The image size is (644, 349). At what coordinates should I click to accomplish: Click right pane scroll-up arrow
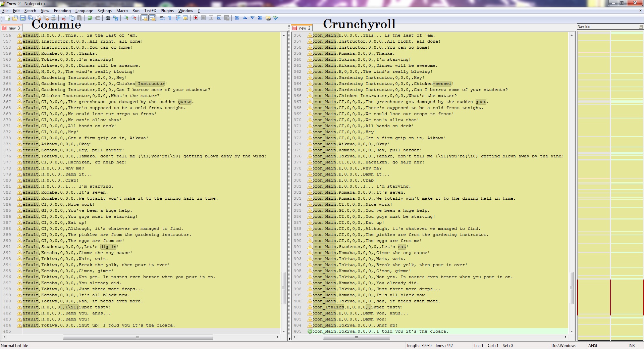click(572, 35)
